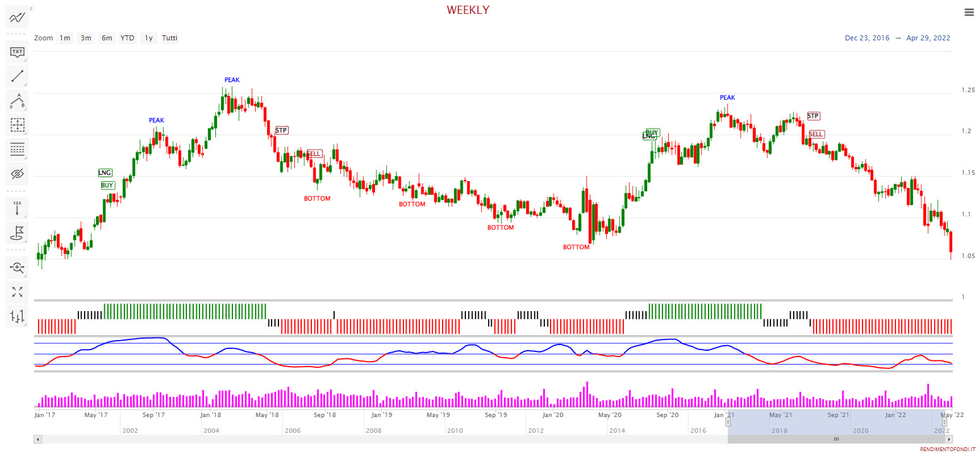Click the Jan '17 time axis label
The height and width of the screenshot is (453, 980).
pos(45,415)
